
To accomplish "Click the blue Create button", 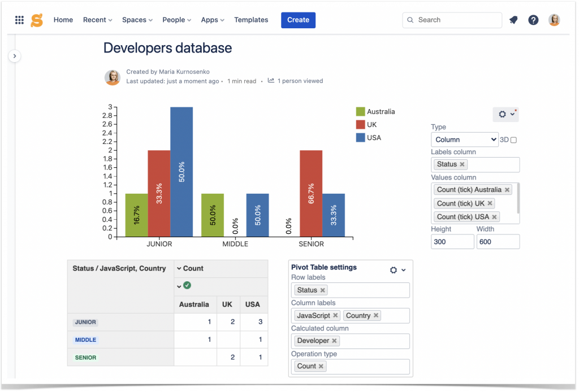I will tap(298, 20).
